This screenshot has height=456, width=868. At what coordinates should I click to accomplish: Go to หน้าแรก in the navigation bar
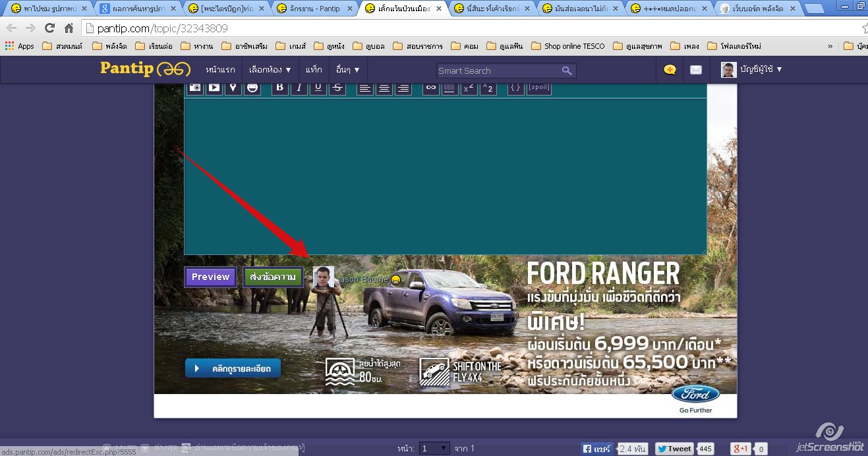219,69
